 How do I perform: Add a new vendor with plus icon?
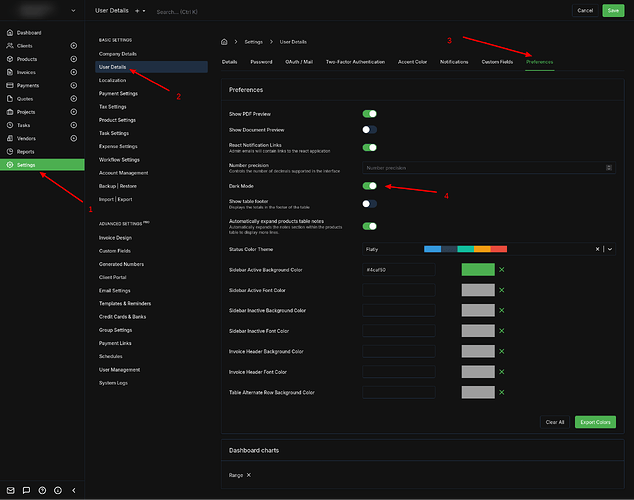tap(74, 138)
